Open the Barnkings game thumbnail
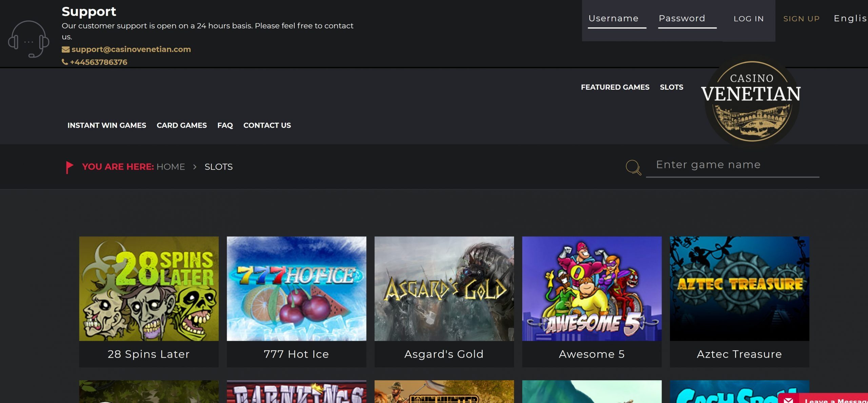The height and width of the screenshot is (403, 868). [296, 391]
